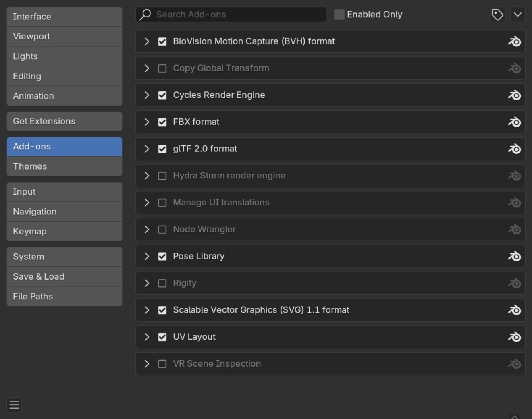Click Blender logo icon on glTF 2.0 row
Screen dimensions: 532x419
coord(514,149)
